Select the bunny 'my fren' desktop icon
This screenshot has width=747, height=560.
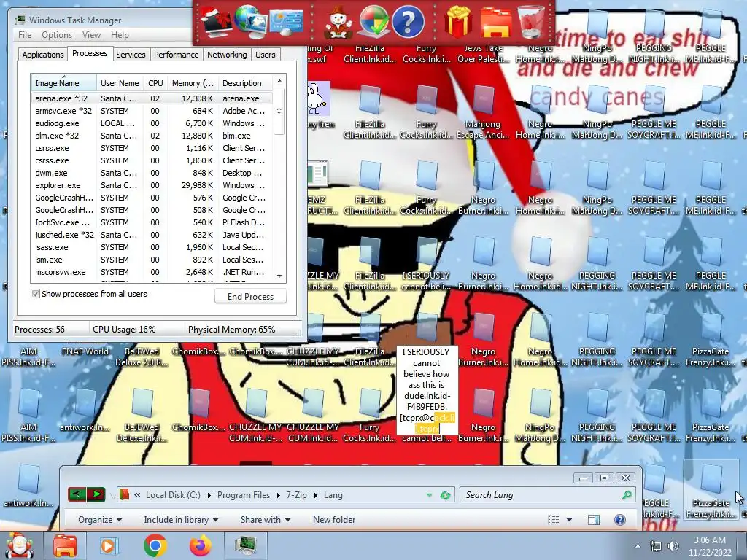319,106
